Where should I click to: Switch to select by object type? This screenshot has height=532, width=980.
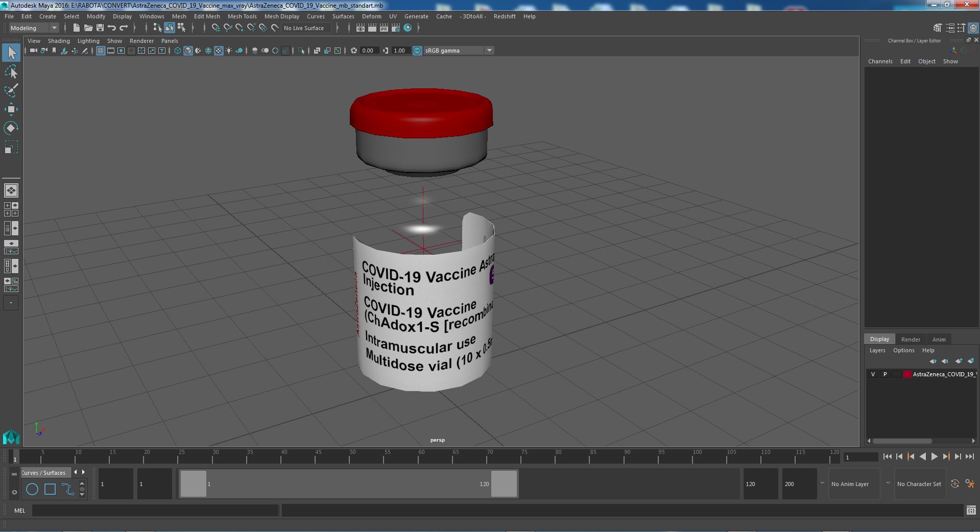169,28
